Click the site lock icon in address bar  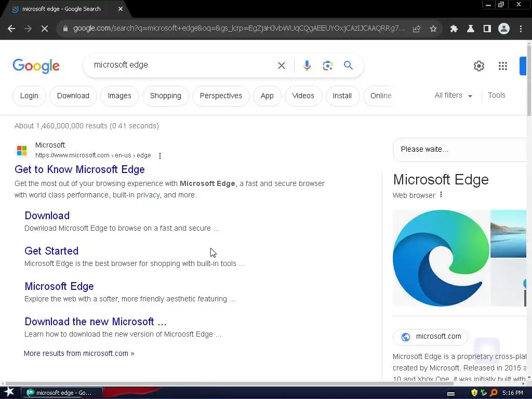point(65,29)
